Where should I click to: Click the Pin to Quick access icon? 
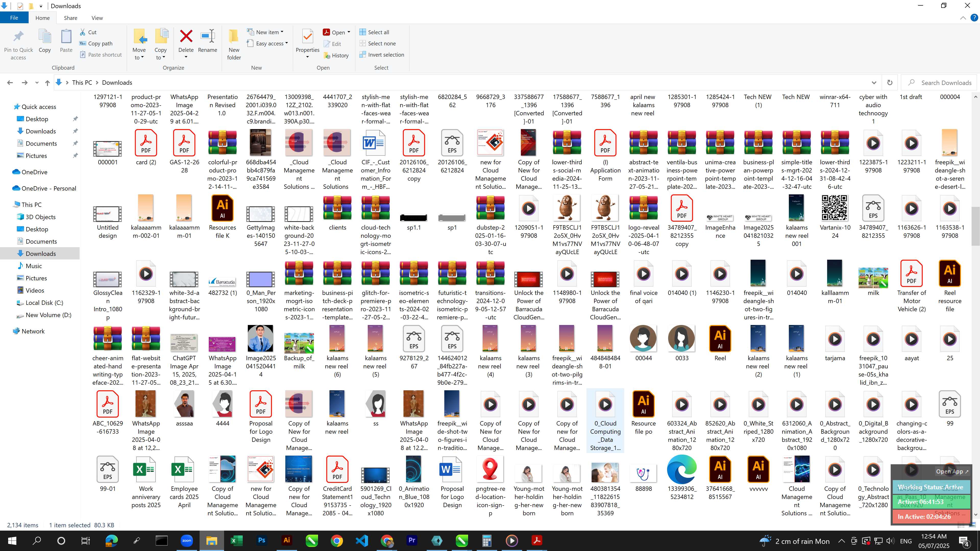click(18, 36)
